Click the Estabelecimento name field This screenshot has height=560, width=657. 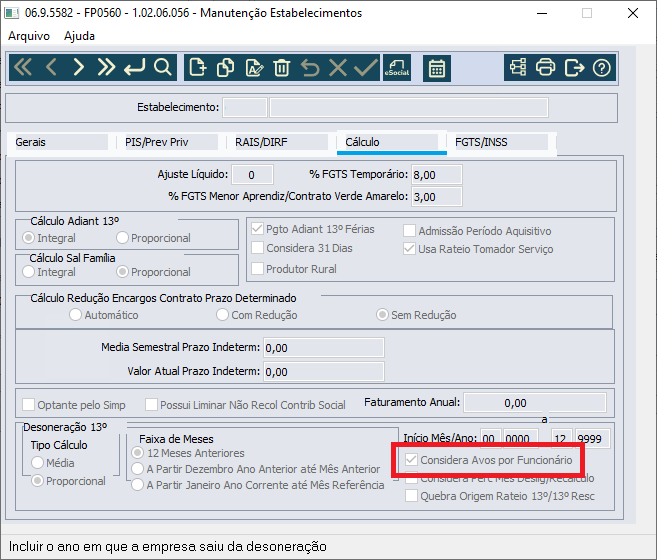tap(409, 108)
